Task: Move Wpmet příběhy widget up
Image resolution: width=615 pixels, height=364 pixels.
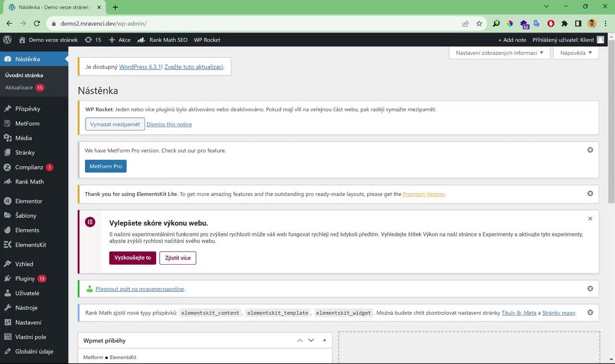Action: pyautogui.click(x=300, y=340)
